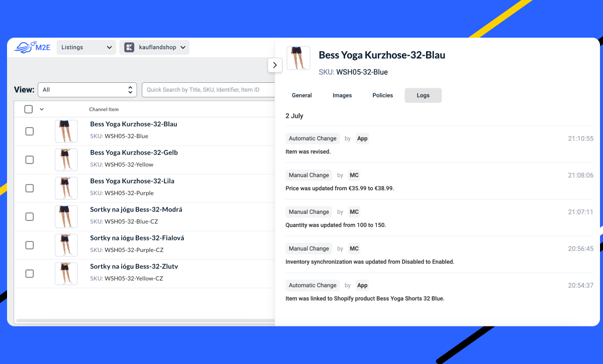Click the Bess Yoga Kurzhose-32-Gelb product image
Image resolution: width=603 pixels, height=364 pixels.
point(66,160)
